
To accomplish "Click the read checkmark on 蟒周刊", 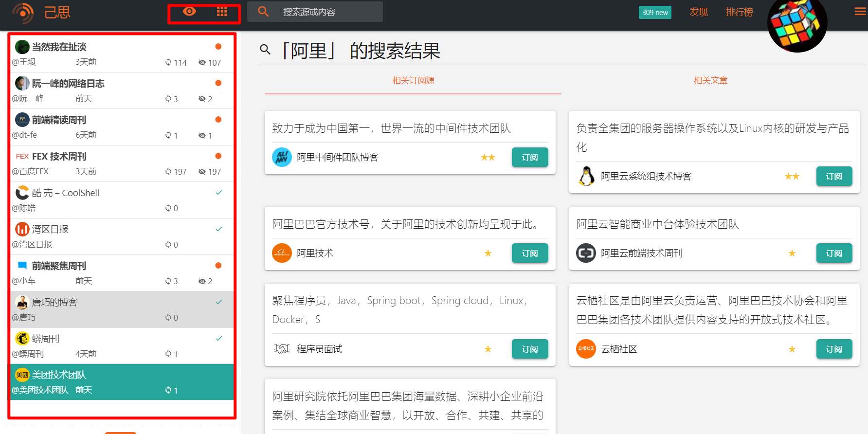I will click(219, 339).
